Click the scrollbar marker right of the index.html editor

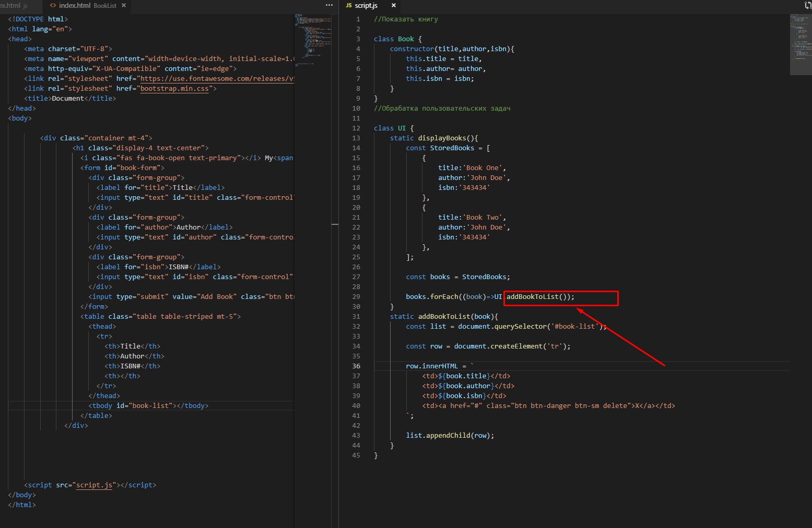pos(335,224)
